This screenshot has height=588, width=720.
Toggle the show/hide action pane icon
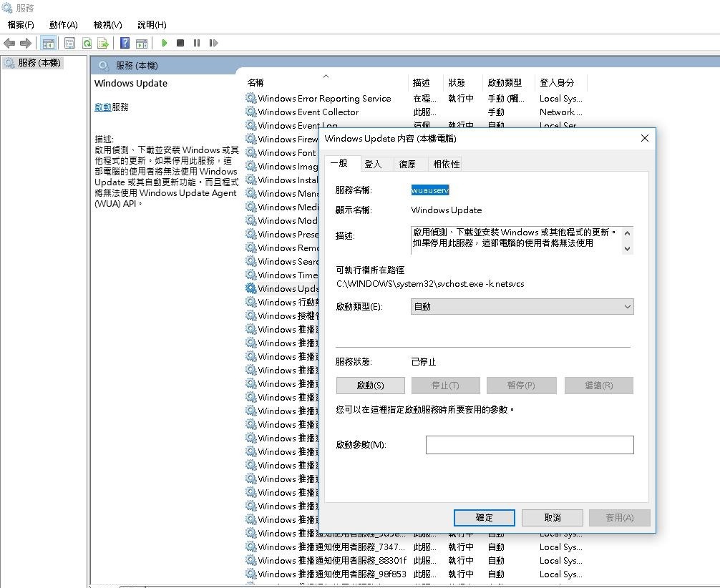click(x=142, y=43)
